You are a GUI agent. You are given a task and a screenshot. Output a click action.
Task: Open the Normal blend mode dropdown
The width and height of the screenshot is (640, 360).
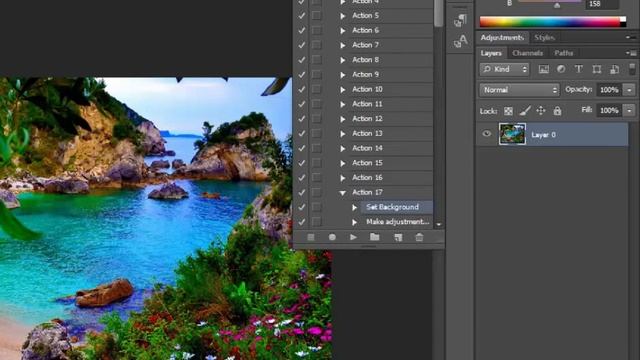coord(519,90)
